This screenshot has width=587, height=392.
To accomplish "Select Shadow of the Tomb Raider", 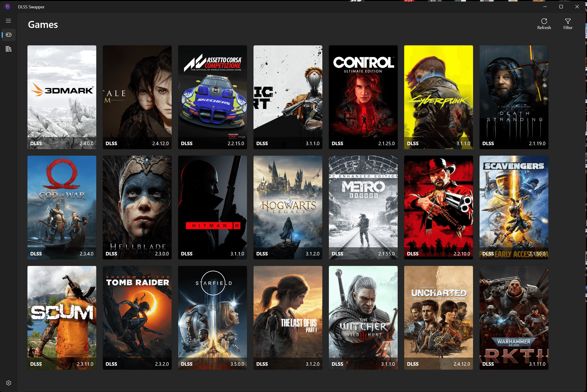I will pos(137,318).
